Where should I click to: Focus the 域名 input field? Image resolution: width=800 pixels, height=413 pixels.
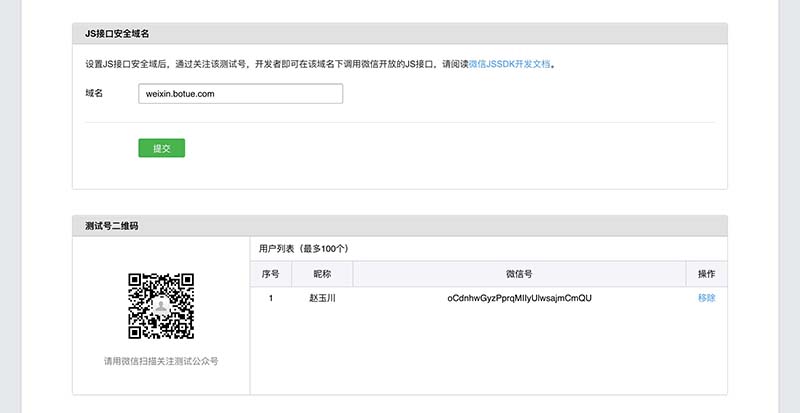click(240, 94)
